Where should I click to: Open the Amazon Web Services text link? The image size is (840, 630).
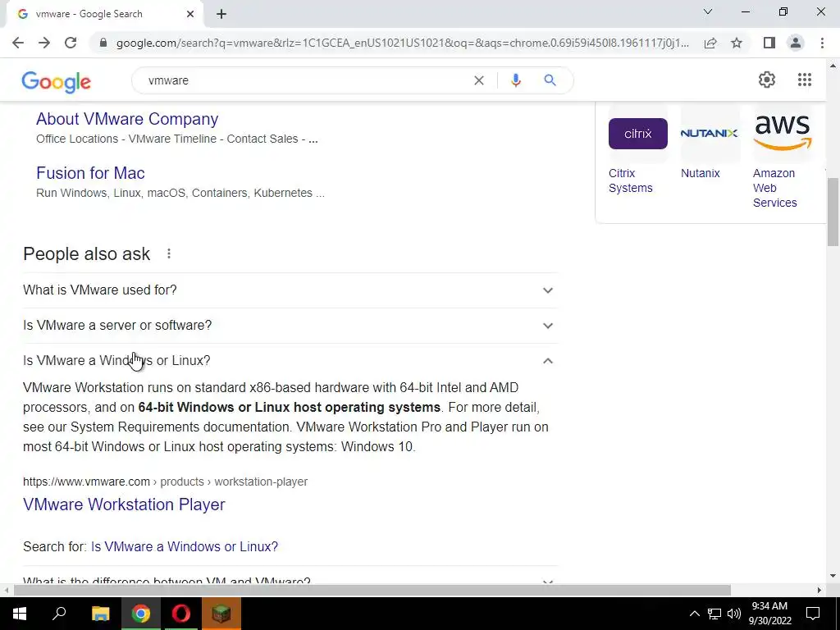coord(774,188)
